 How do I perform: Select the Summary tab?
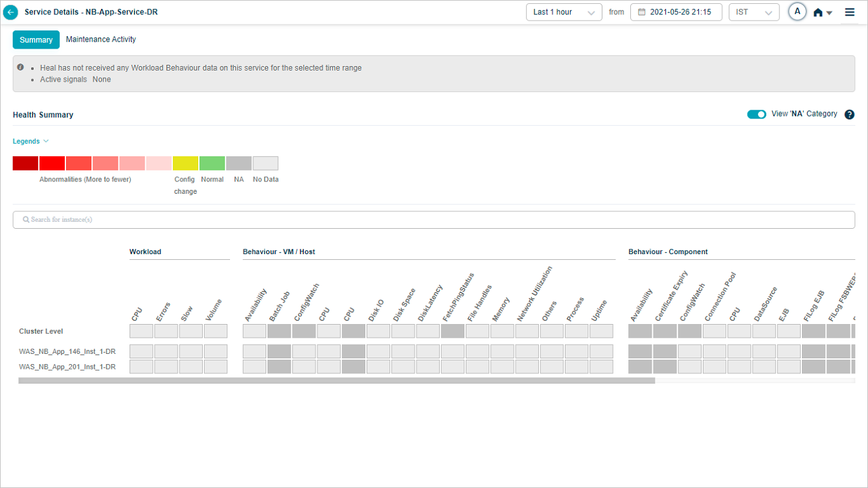[36, 40]
